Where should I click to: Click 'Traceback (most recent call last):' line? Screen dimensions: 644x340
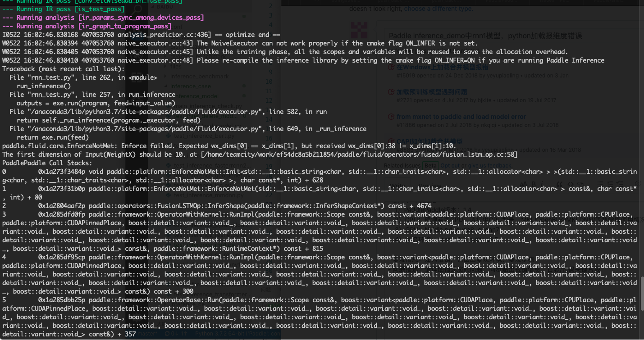(64, 69)
